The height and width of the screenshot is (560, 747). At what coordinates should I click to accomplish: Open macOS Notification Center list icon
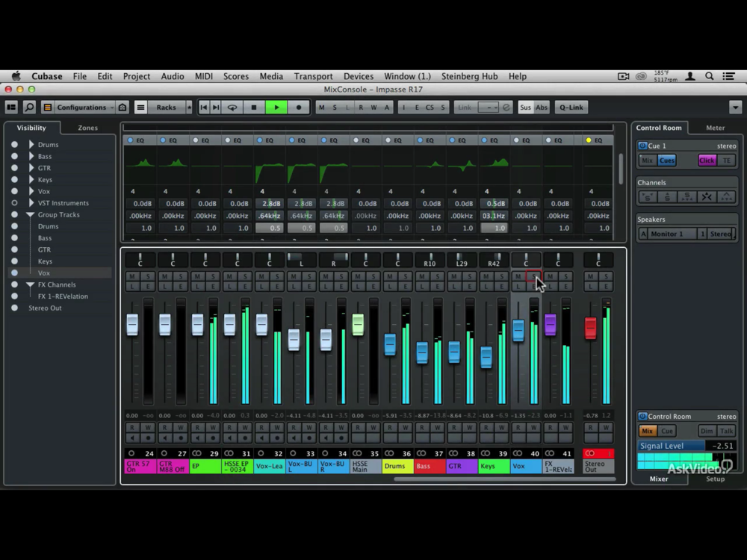728,76
